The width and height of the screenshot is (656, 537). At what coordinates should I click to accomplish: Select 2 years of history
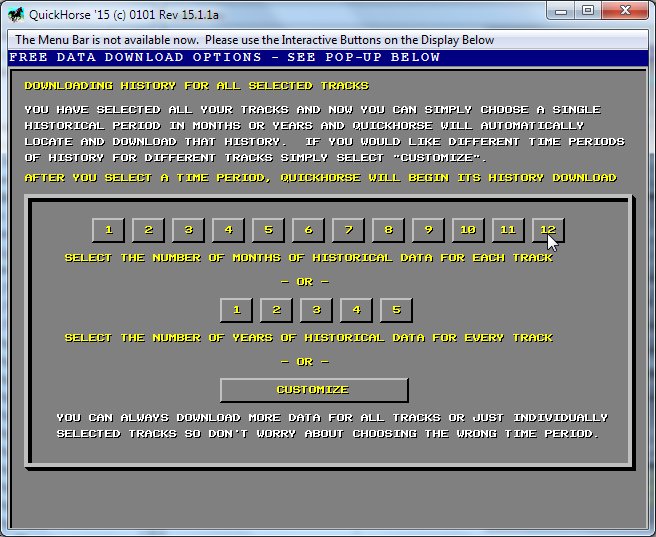pyautogui.click(x=276, y=310)
